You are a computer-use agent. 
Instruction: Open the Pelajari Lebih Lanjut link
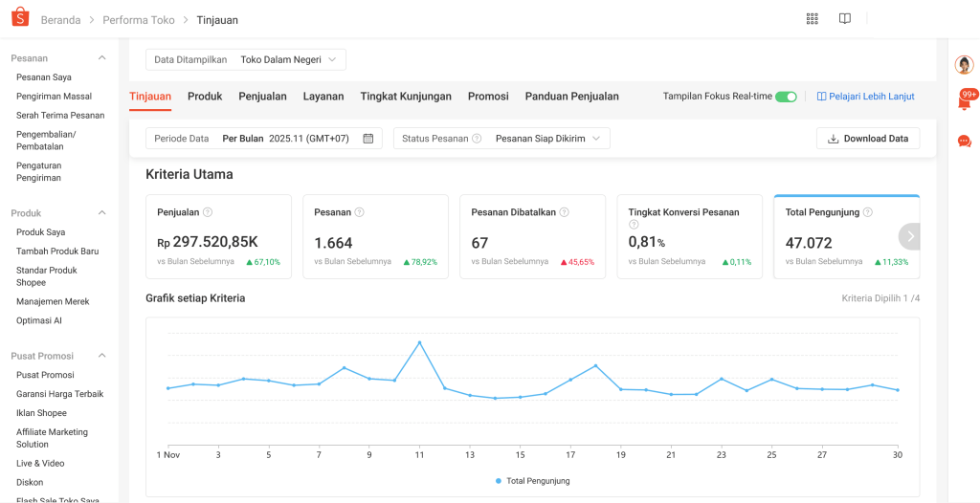(865, 97)
